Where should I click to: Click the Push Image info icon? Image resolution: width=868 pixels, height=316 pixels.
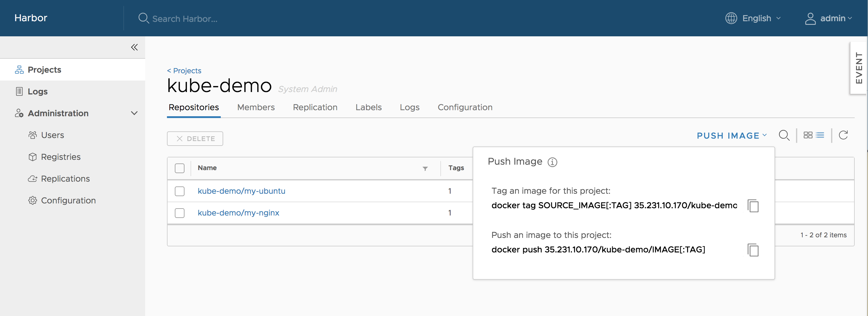tap(552, 162)
